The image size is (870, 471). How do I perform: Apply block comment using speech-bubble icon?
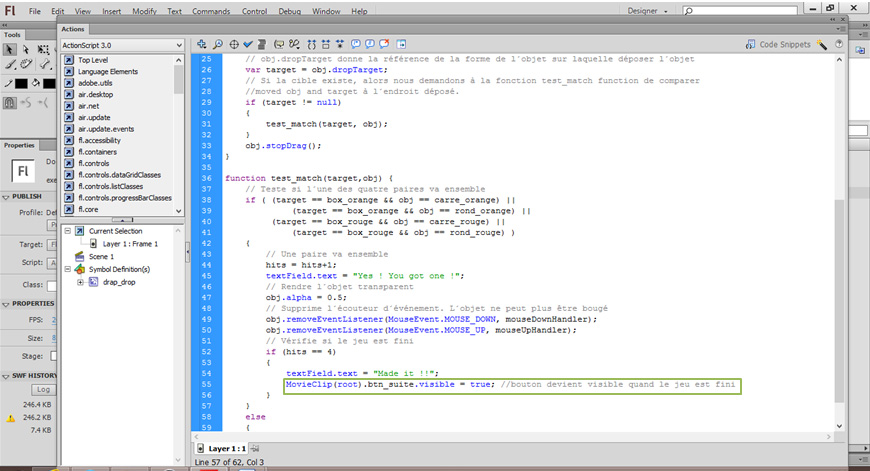(x=355, y=45)
